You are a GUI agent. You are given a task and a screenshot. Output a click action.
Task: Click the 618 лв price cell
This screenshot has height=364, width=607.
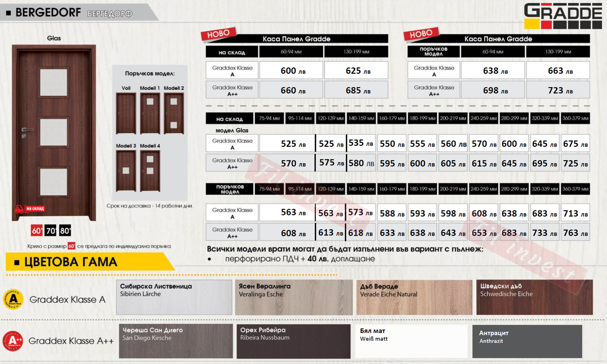360,232
